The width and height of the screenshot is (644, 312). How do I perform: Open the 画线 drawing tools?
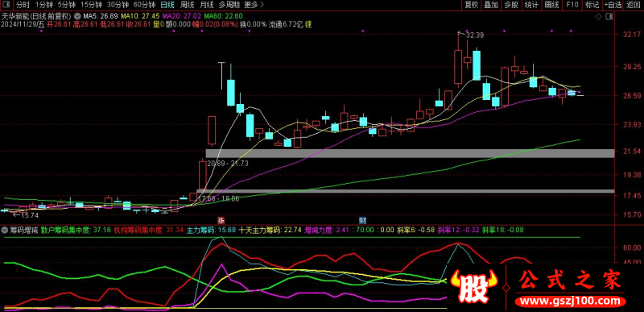click(551, 5)
